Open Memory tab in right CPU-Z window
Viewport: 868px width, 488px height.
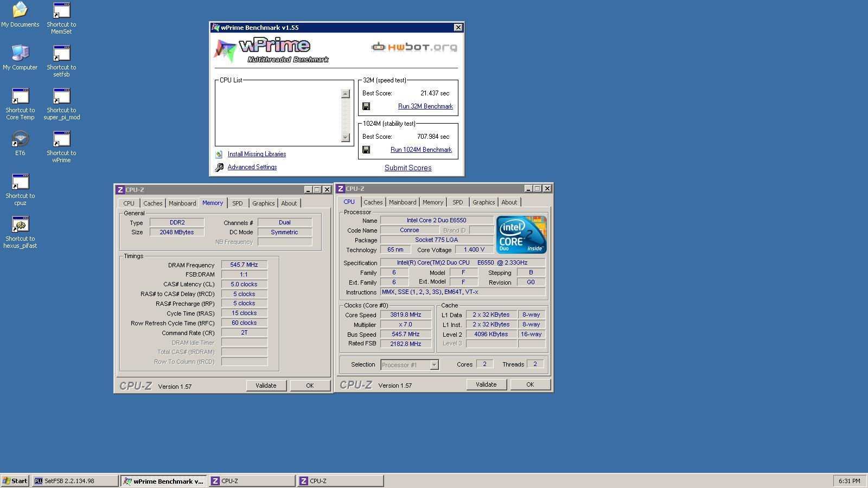[433, 202]
